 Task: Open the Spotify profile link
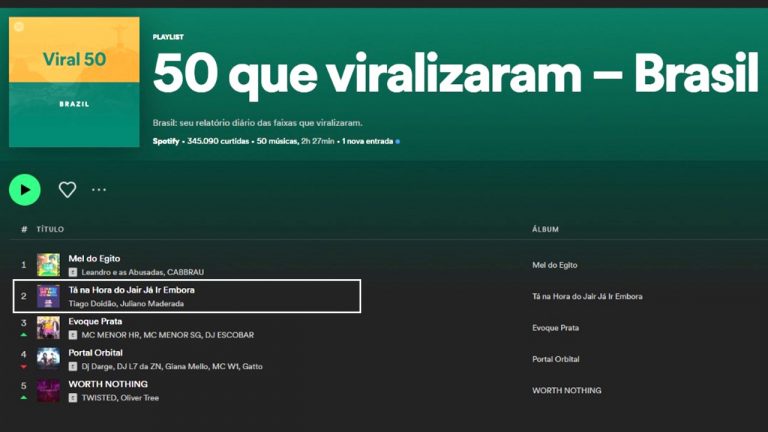point(166,141)
